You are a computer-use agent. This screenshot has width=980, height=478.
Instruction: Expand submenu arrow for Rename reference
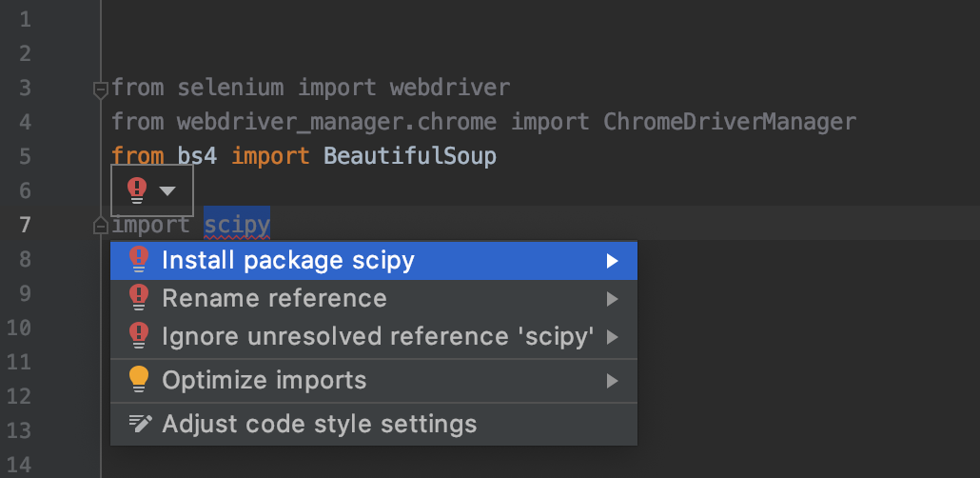613,299
